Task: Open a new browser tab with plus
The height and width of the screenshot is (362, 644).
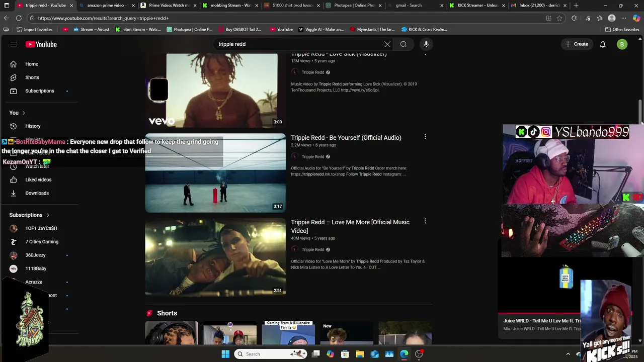Action: pyautogui.click(x=576, y=6)
